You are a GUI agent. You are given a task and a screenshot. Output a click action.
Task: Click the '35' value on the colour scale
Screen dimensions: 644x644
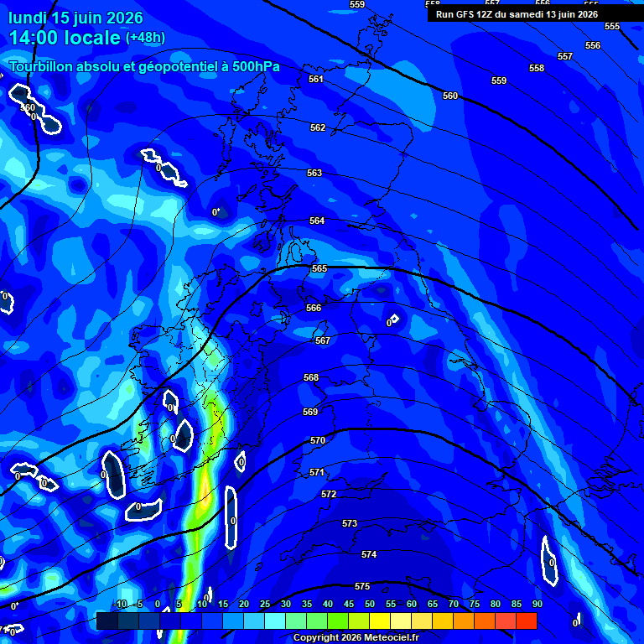pyautogui.click(x=307, y=604)
